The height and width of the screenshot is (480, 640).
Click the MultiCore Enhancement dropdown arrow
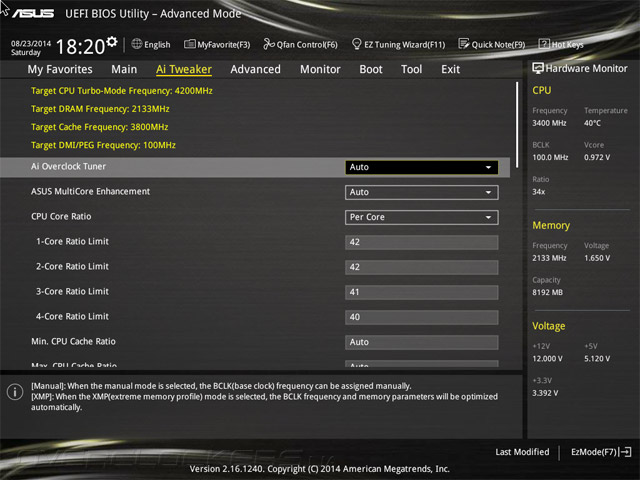click(488, 192)
